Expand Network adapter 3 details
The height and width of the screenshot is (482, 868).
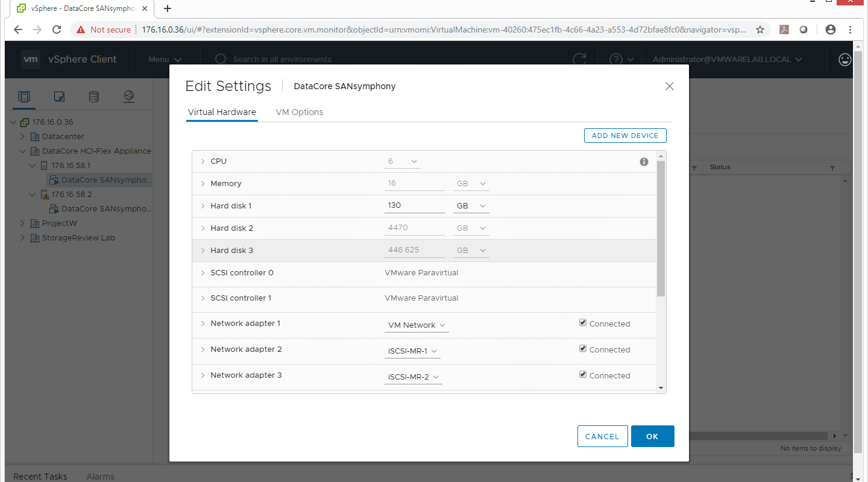point(203,375)
